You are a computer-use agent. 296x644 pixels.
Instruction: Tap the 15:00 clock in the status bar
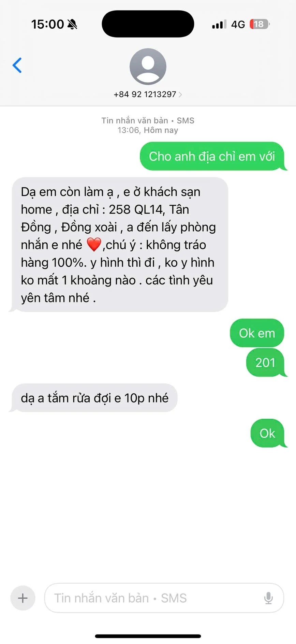pyautogui.click(x=47, y=24)
